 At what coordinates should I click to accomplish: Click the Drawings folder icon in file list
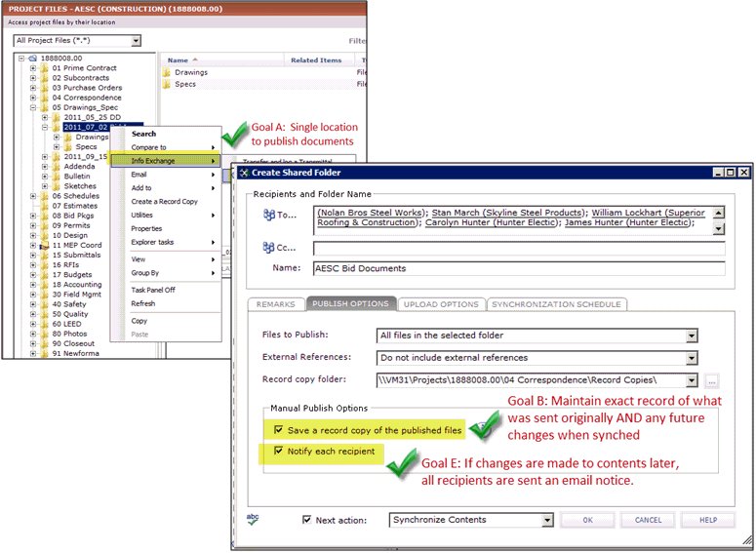coord(167,72)
